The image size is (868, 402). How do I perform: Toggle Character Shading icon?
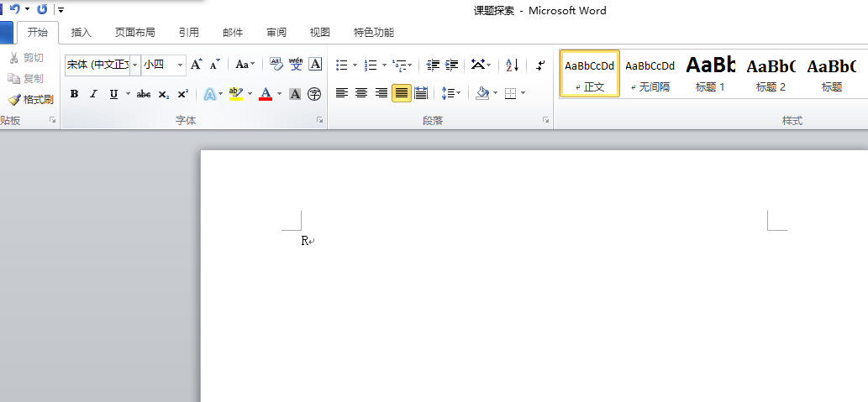[295, 94]
